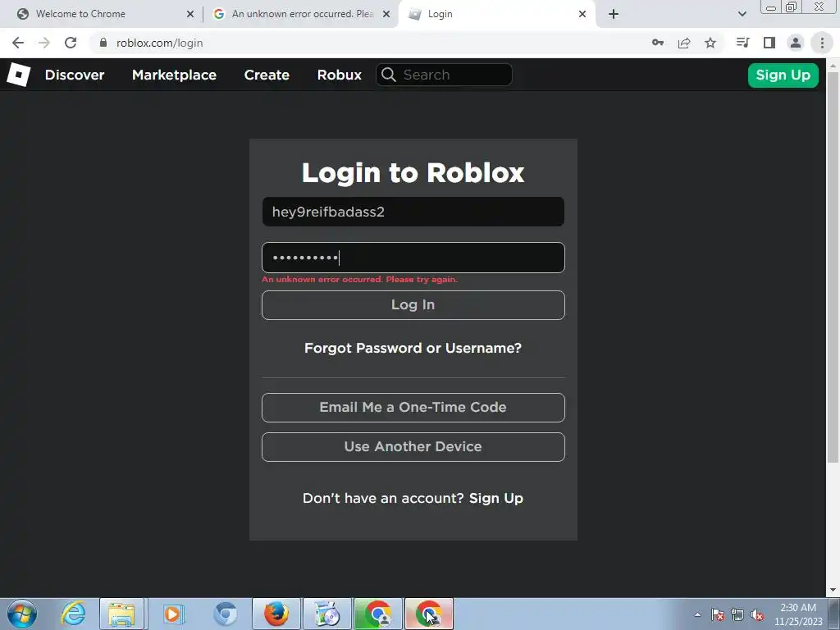The image size is (840, 630).
Task: Click the network tray icon
Action: (737, 614)
